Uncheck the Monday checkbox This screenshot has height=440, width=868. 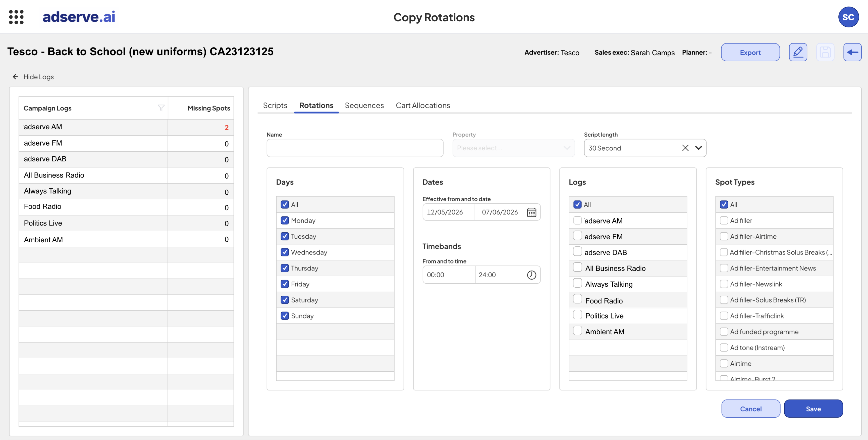coord(285,221)
